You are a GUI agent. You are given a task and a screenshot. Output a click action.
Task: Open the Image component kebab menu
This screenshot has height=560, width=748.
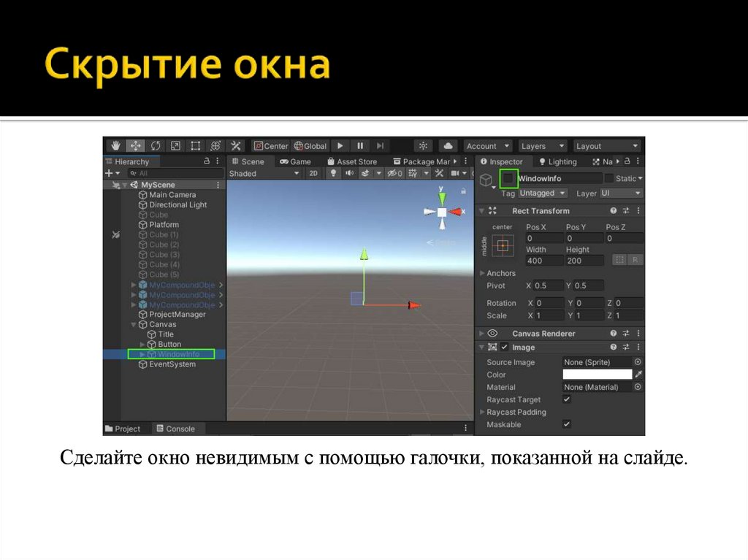click(638, 347)
